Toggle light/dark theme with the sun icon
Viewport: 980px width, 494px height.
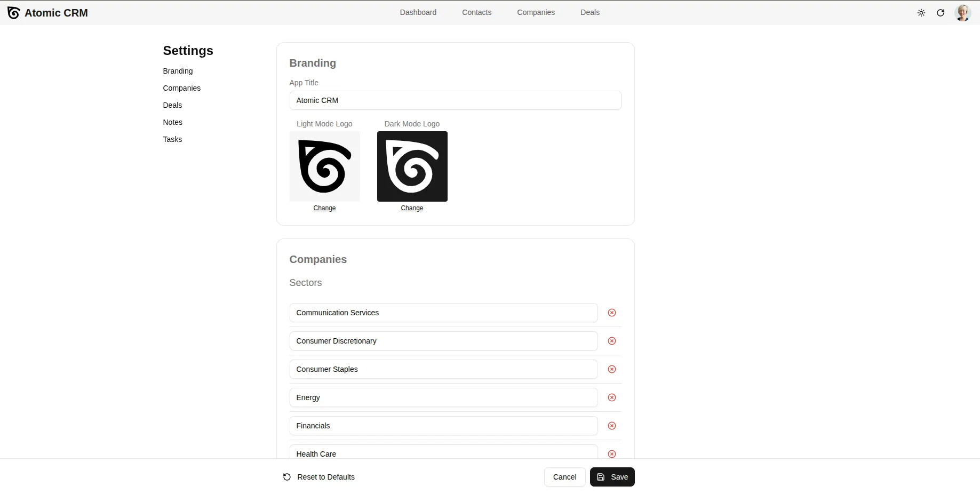click(921, 12)
